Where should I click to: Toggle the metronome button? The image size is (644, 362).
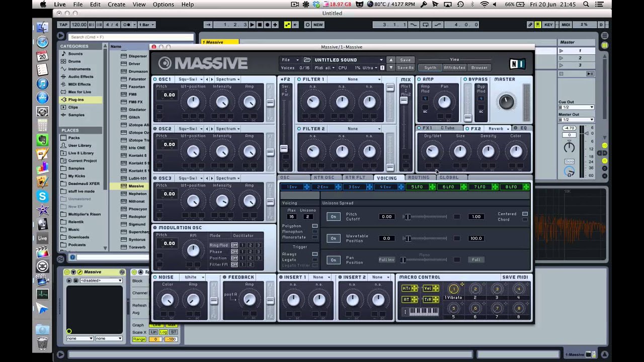tap(126, 25)
